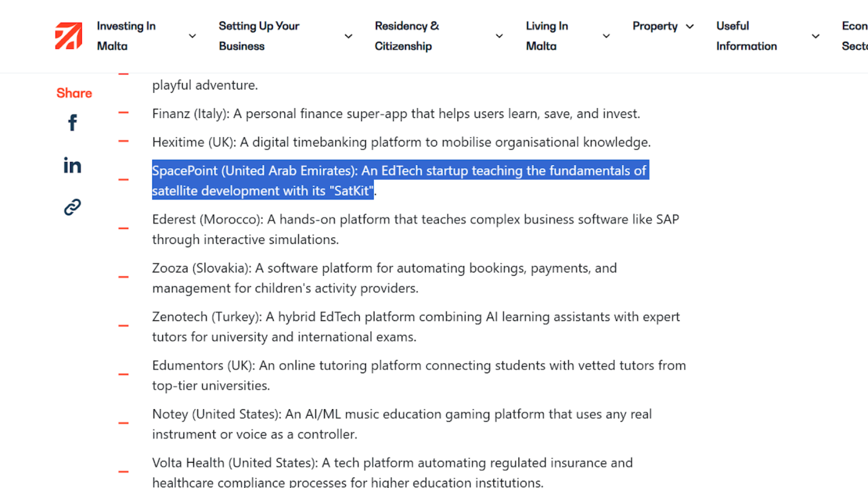Open the Useful Information menu

(x=746, y=36)
